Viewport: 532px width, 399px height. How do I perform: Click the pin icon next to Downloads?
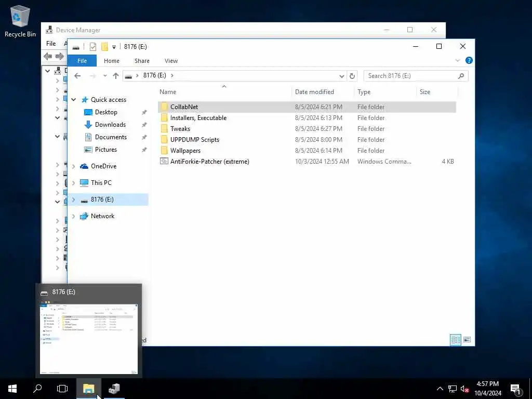144,125
